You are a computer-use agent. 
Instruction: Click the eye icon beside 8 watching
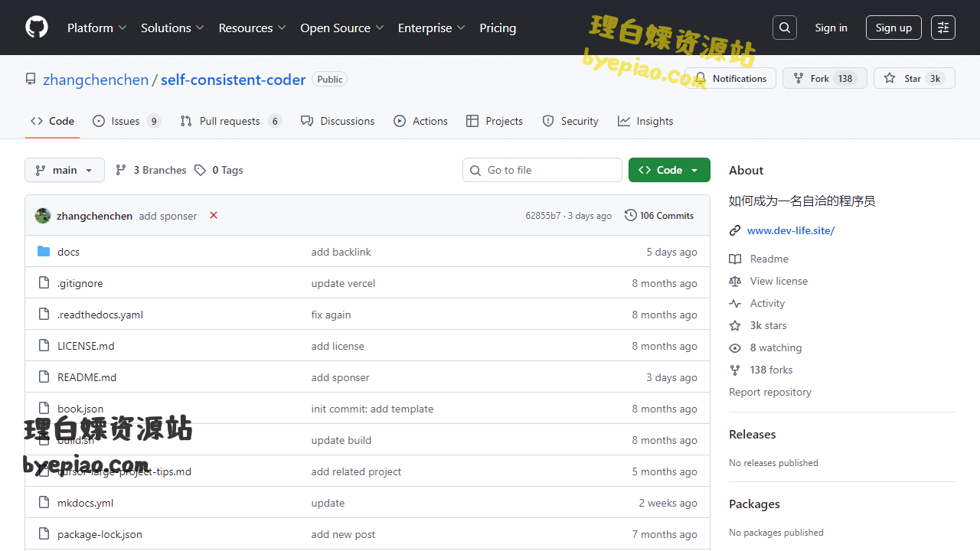(x=735, y=347)
